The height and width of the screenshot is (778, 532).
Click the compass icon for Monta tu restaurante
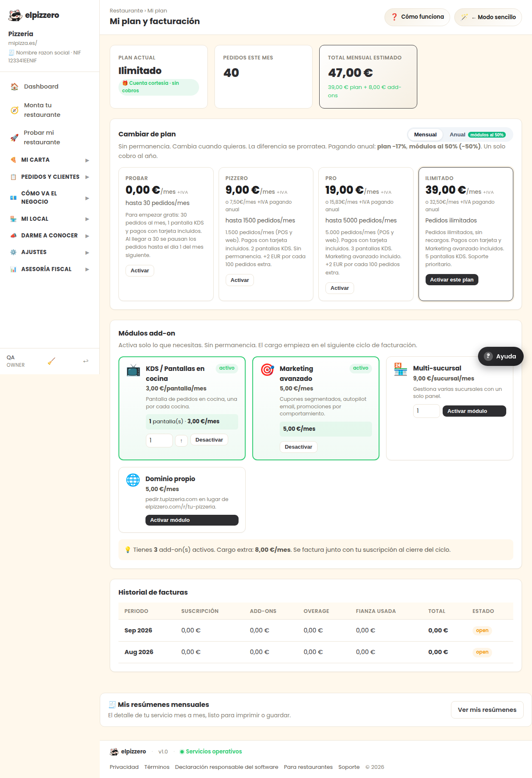(15, 110)
